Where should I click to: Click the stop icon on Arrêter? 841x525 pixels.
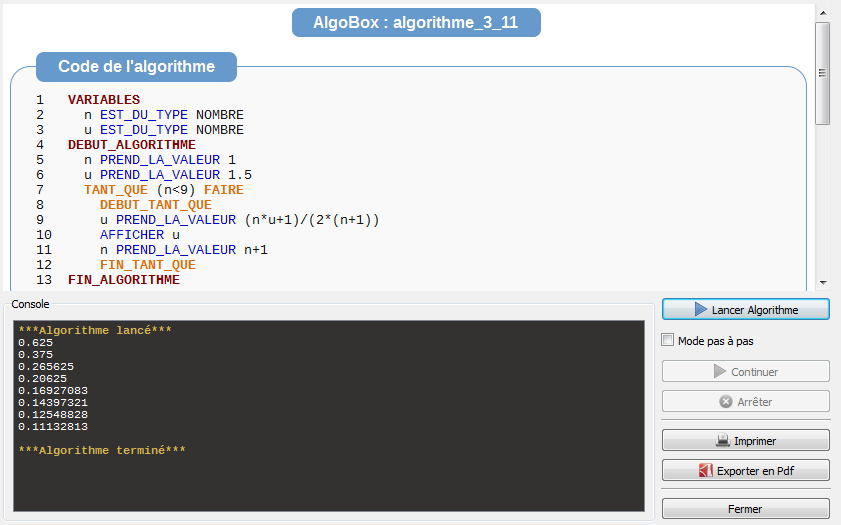(x=726, y=402)
